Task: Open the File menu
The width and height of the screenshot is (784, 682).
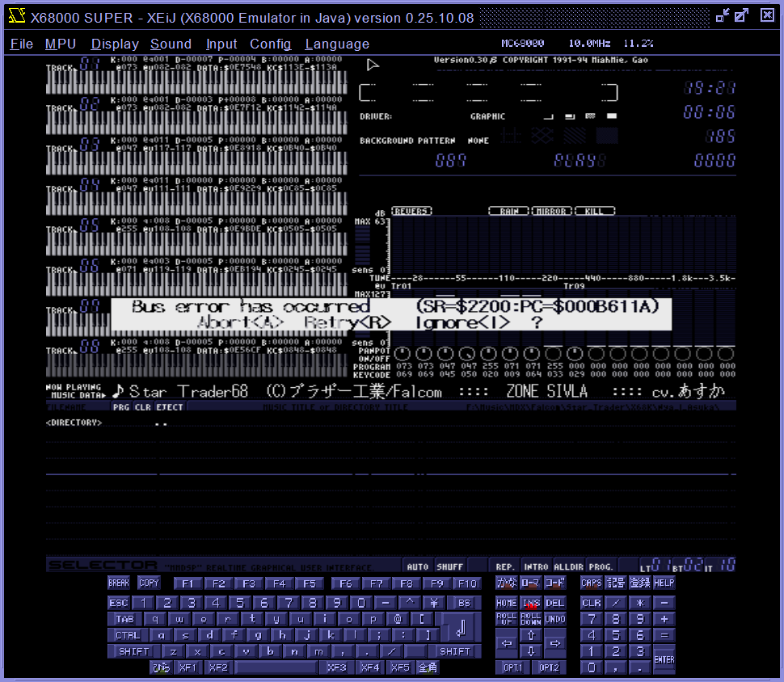Action: (22, 44)
